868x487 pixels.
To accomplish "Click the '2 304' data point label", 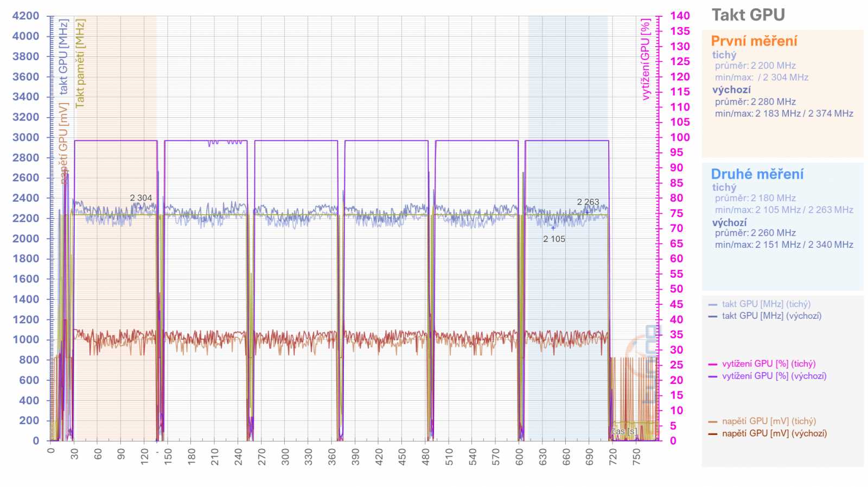I will (x=141, y=198).
